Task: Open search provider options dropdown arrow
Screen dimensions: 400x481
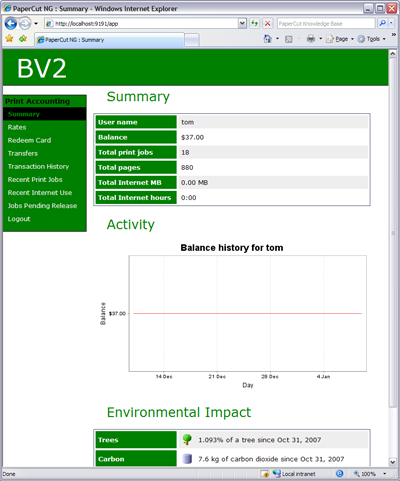Action: tap(391, 23)
